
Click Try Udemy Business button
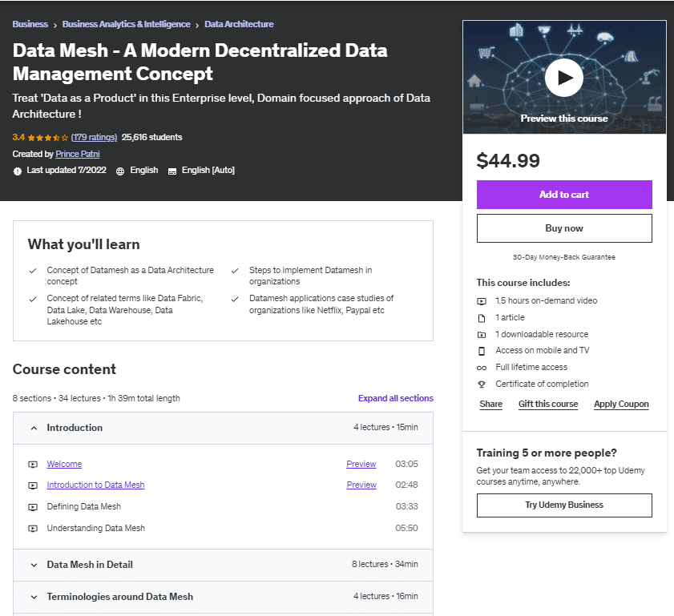564,505
